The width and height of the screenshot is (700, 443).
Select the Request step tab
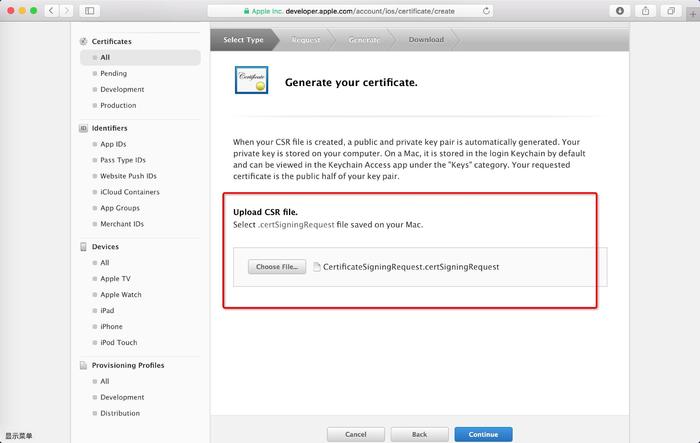(305, 40)
